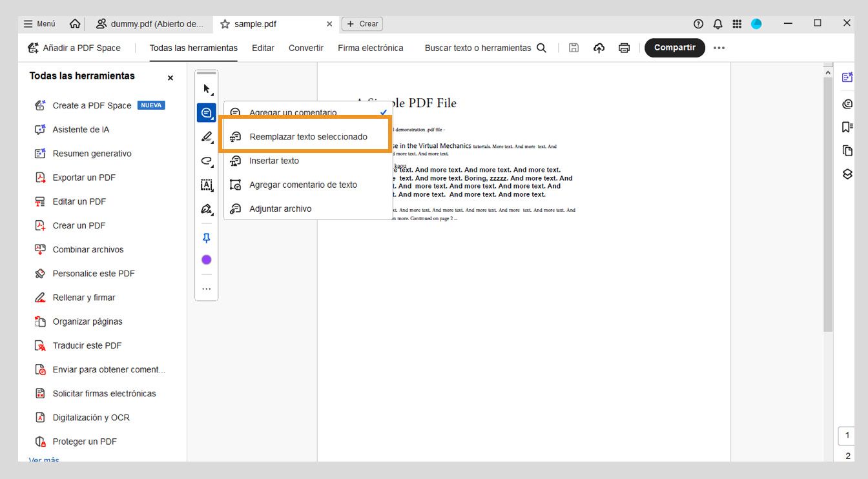Expand more annotation tools via the ellipsis

206,288
